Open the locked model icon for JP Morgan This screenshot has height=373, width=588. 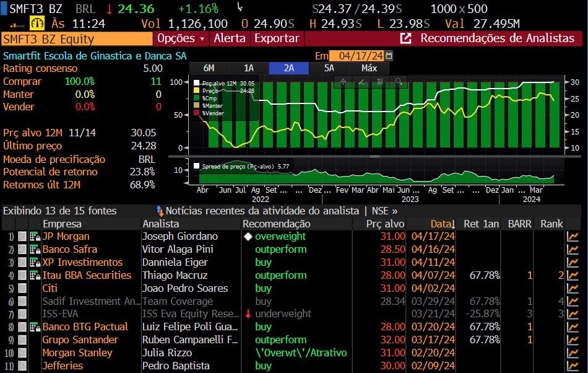pos(35,237)
